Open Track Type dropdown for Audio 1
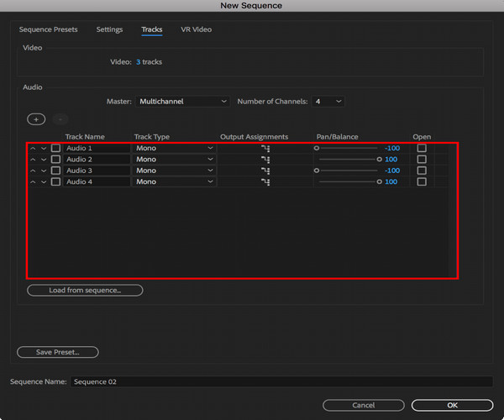This screenshot has height=420, width=504. click(x=174, y=148)
